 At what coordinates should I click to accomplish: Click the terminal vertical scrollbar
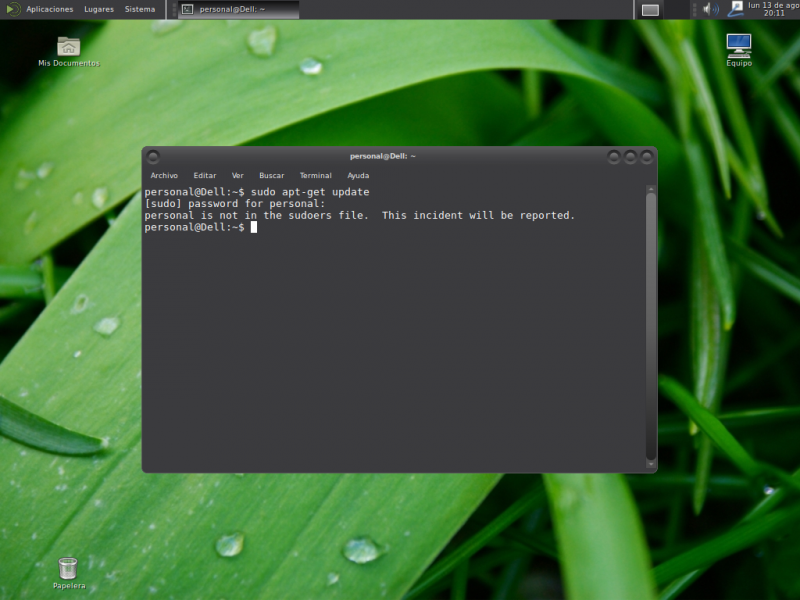[651, 320]
